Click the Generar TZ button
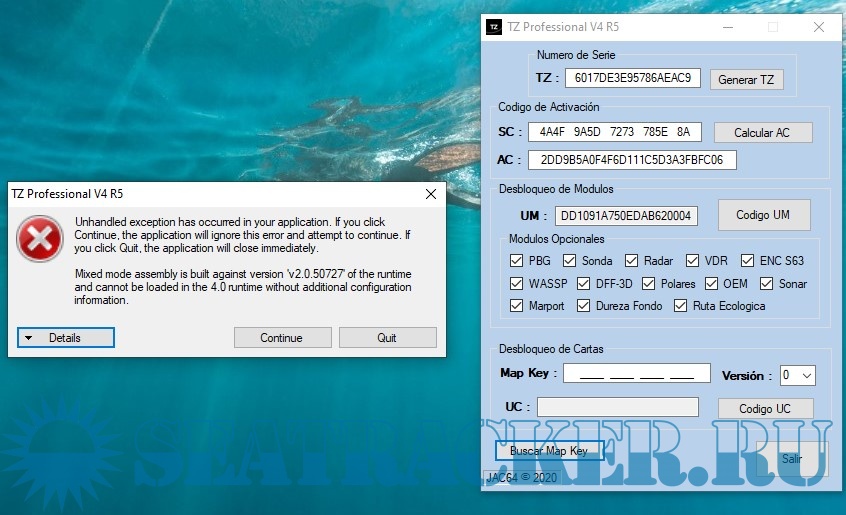 tap(746, 80)
